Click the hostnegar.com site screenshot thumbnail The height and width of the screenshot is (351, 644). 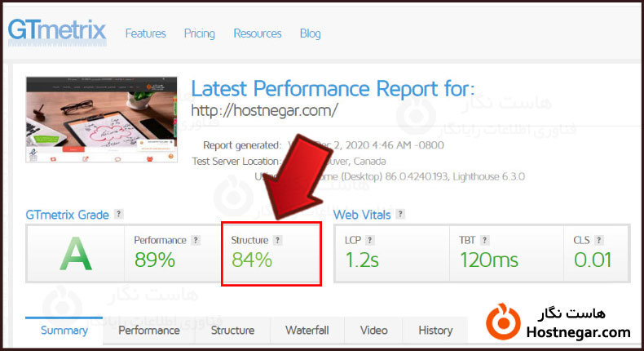click(101, 119)
